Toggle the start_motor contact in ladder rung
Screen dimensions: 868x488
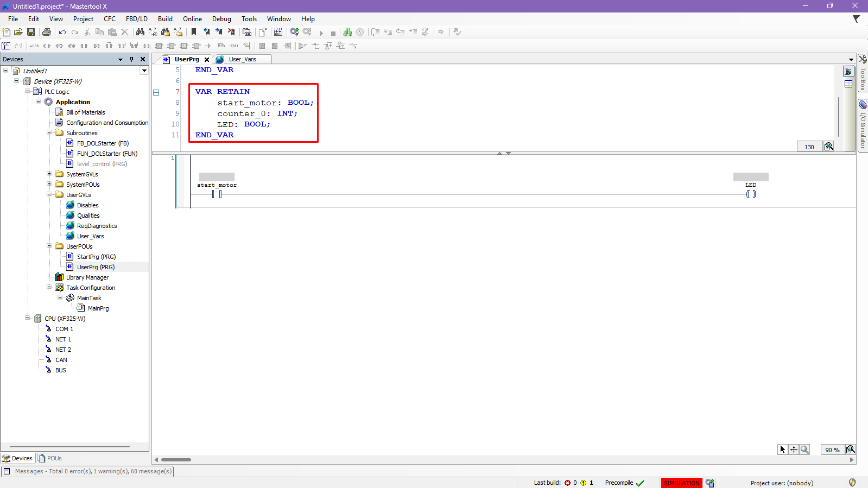point(217,194)
